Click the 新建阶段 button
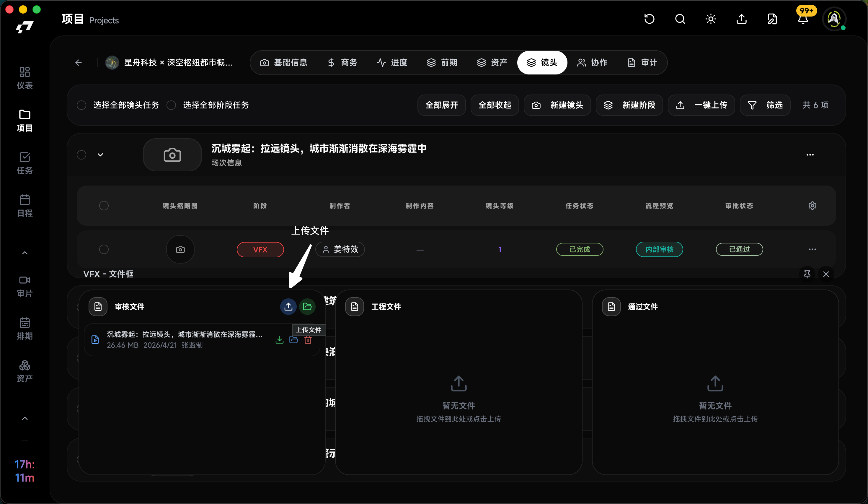This screenshot has width=868, height=504. [x=629, y=105]
